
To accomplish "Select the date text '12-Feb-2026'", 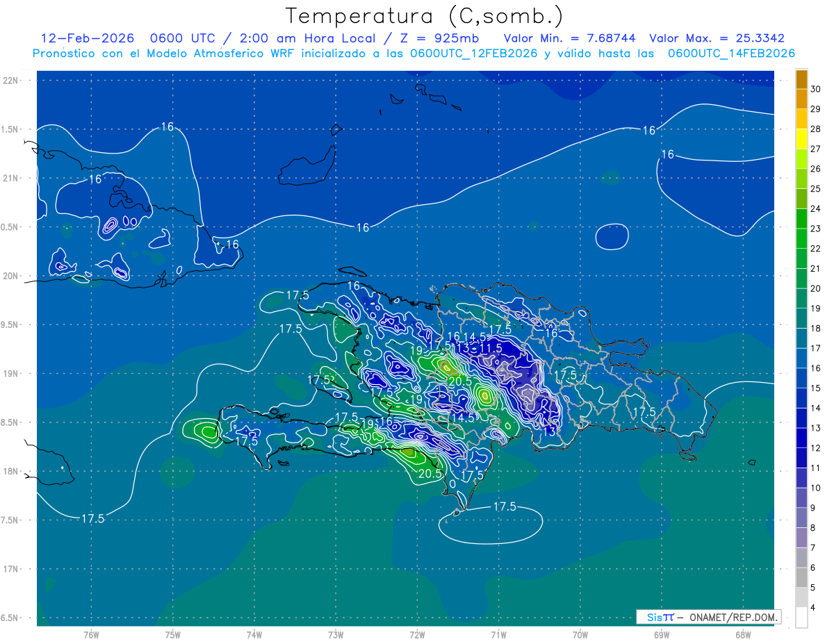I will [x=88, y=38].
